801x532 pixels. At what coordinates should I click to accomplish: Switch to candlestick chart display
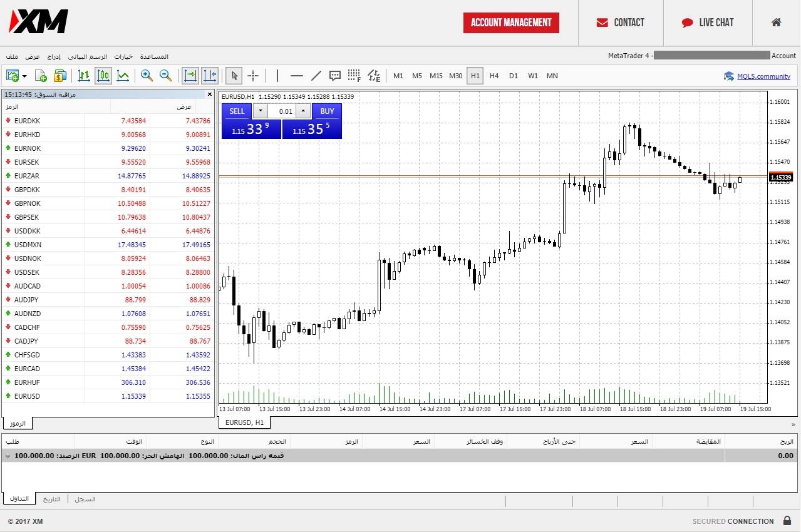pyautogui.click(x=103, y=76)
